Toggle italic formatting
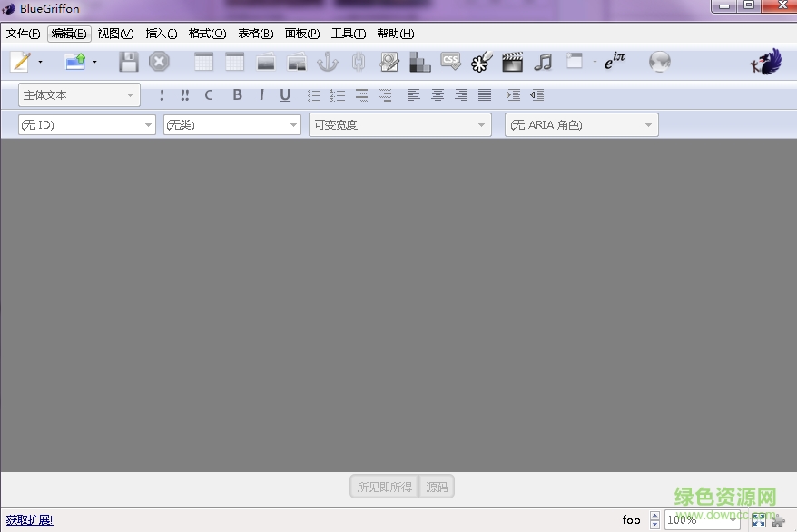The image size is (797, 532). point(261,94)
